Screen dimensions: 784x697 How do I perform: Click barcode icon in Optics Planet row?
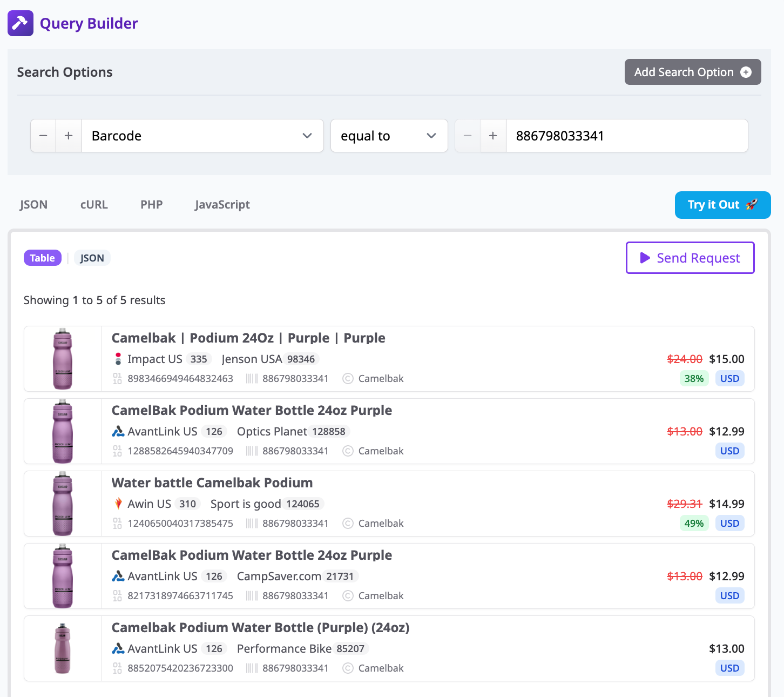click(x=252, y=451)
